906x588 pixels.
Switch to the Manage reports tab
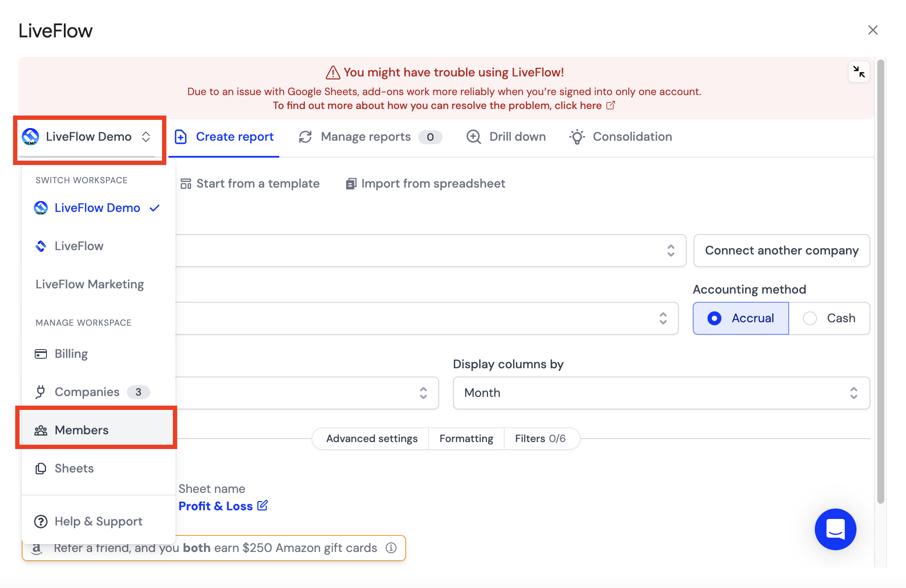click(370, 137)
